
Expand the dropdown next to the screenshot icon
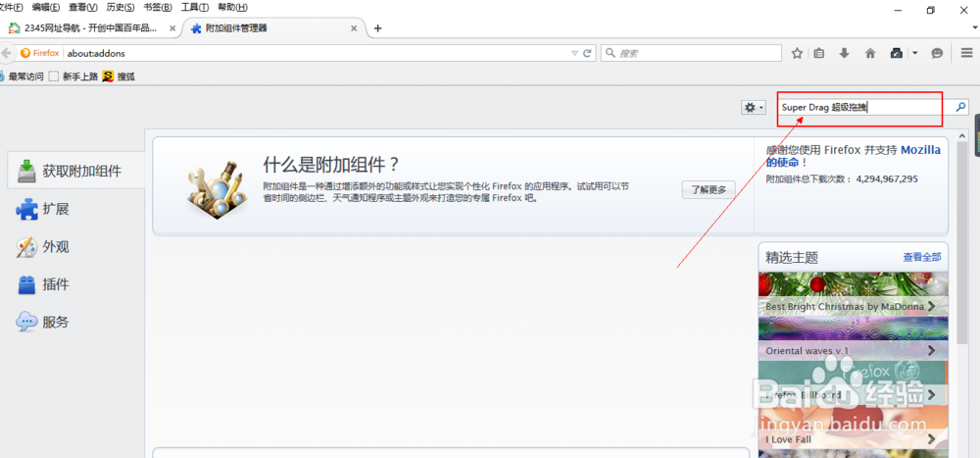pyautogui.click(x=915, y=53)
